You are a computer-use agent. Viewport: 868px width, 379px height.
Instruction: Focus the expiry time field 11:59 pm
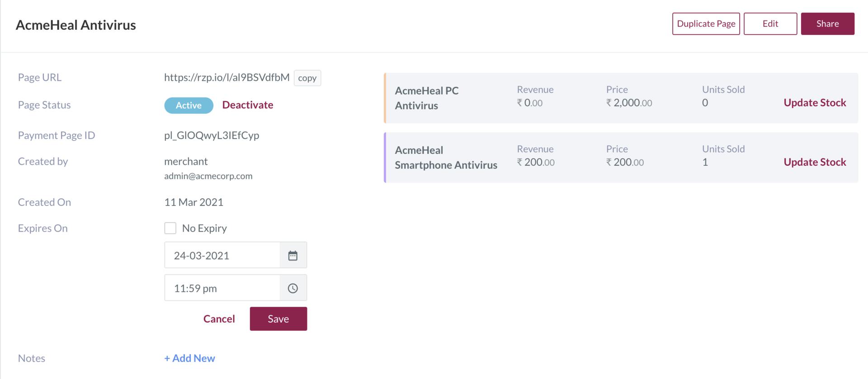click(x=222, y=288)
